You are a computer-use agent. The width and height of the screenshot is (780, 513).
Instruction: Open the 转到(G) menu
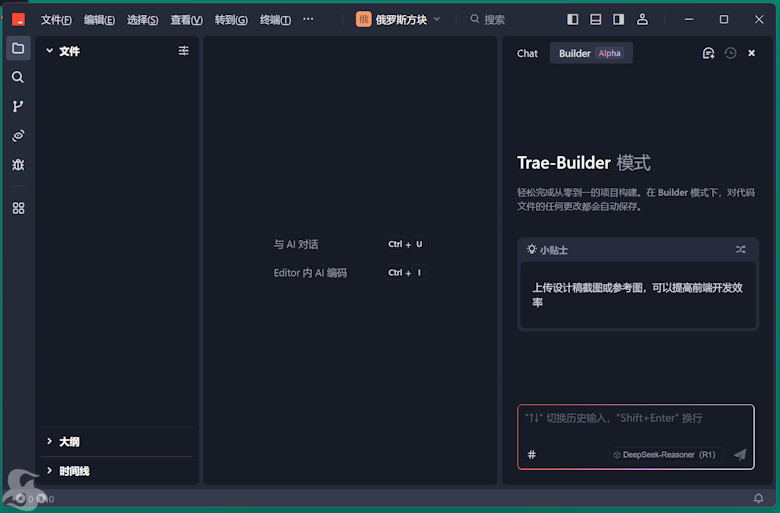(x=231, y=20)
